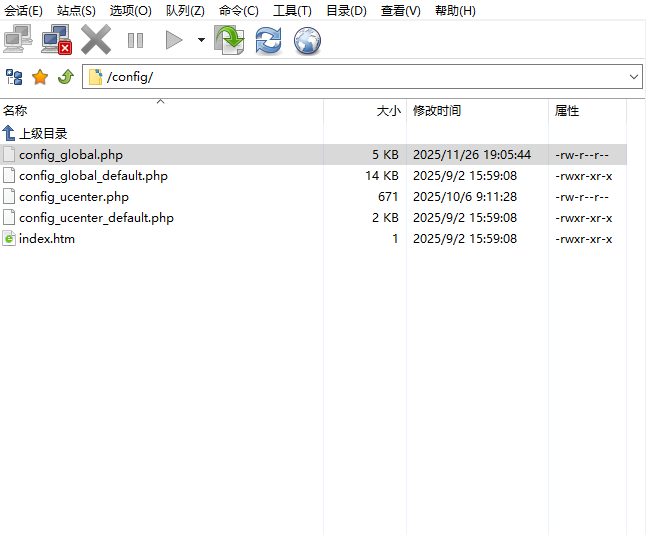Open the 站点(S) menu
Image resolution: width=646 pixels, height=535 pixels.
[76, 10]
